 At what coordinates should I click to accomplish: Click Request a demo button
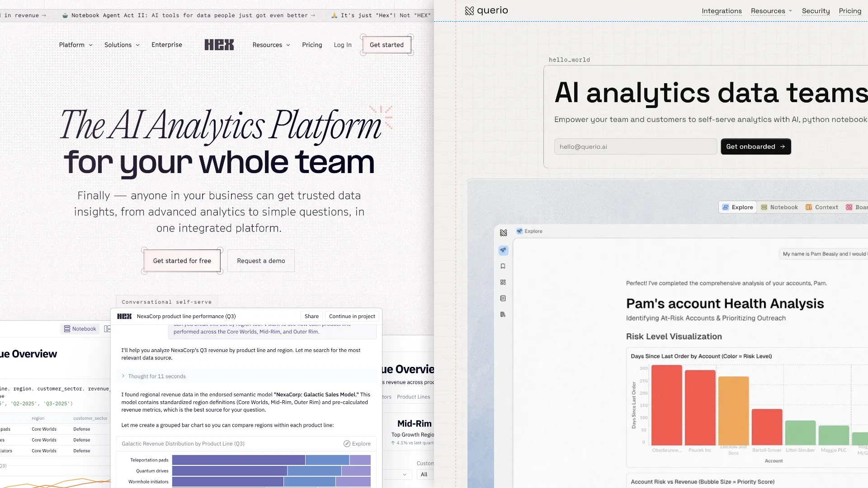pyautogui.click(x=261, y=261)
